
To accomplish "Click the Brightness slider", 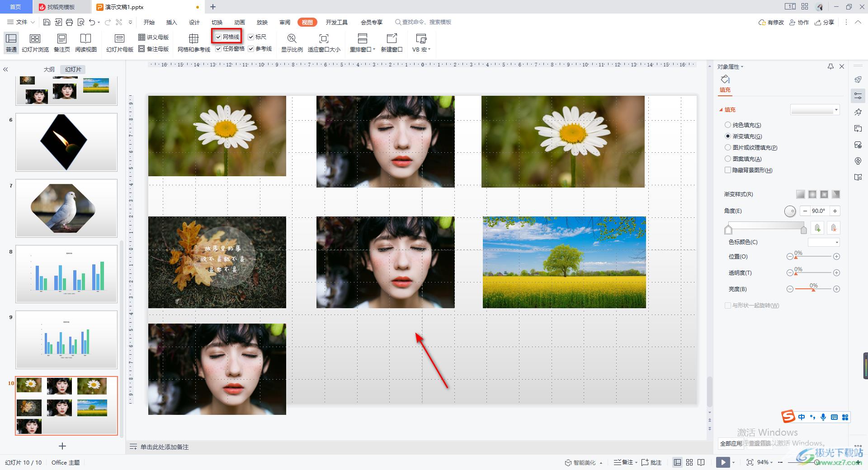I will click(813, 289).
